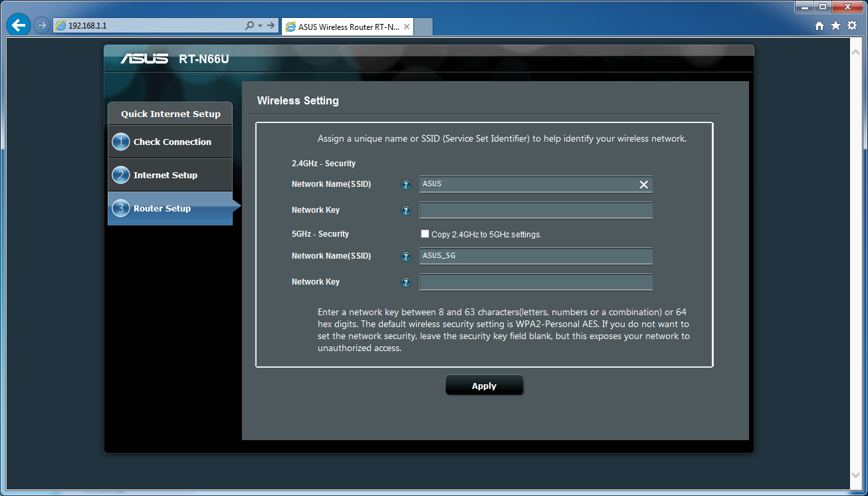868x496 pixels.
Task: Click help icon for 5GHz Network Key
Action: 406,283
